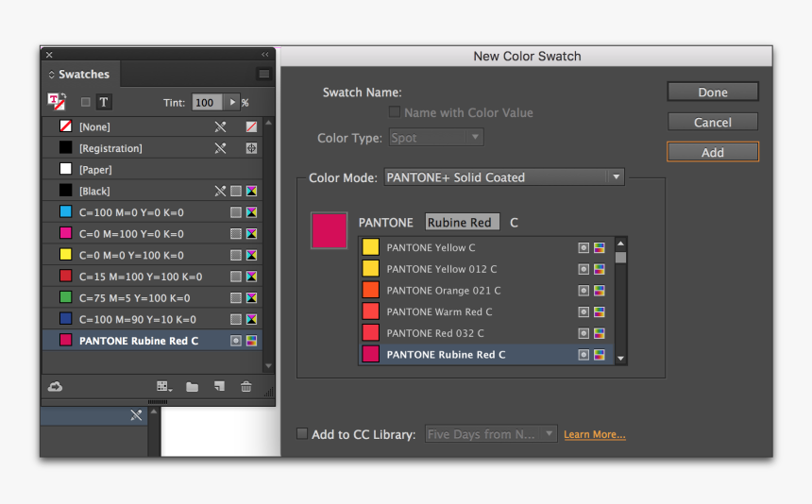
Task: Click the Add button
Action: coord(713,152)
